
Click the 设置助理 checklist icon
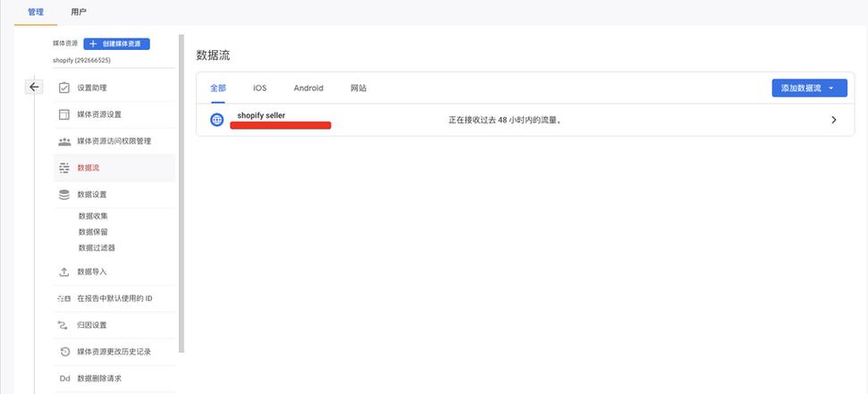tap(64, 88)
